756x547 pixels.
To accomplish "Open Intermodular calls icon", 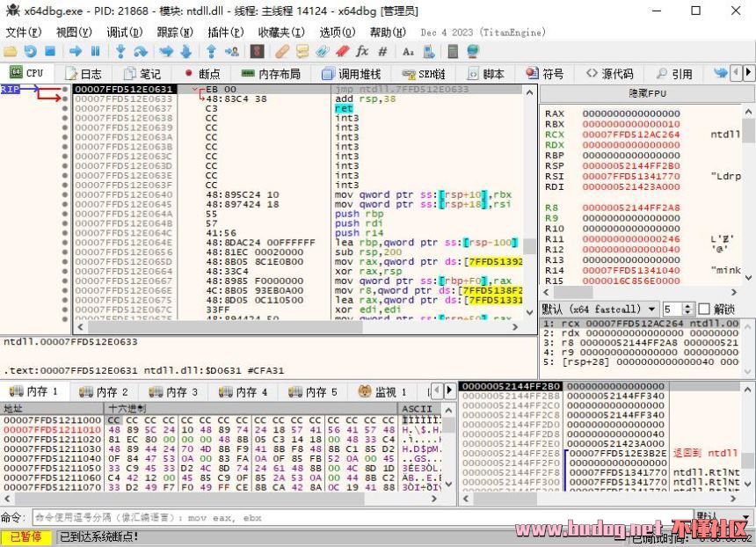I will (429, 52).
